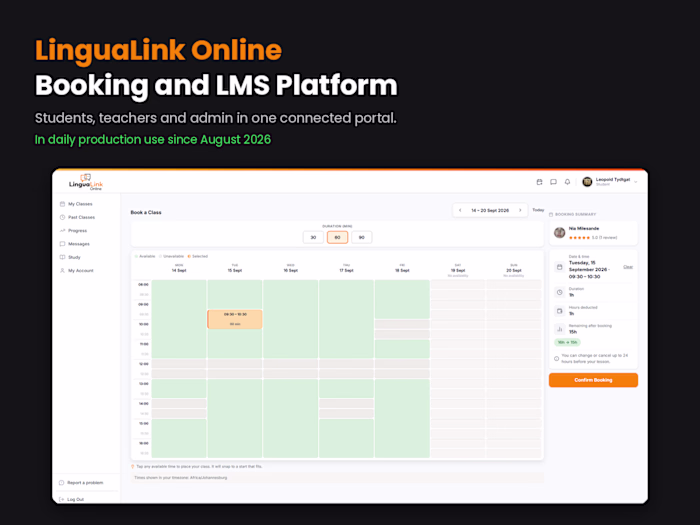The height and width of the screenshot is (525, 700).
Task: Open the calendar icon in top header
Action: pyautogui.click(x=539, y=182)
